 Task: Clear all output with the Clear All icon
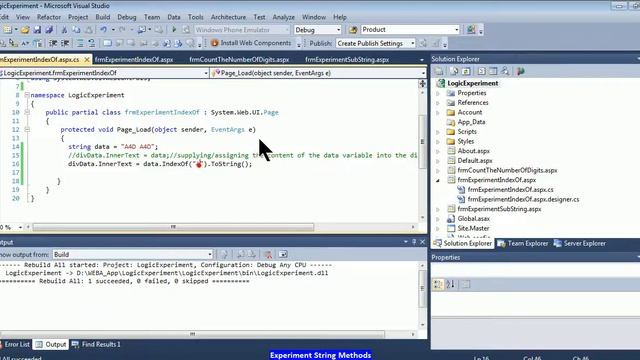point(268,255)
